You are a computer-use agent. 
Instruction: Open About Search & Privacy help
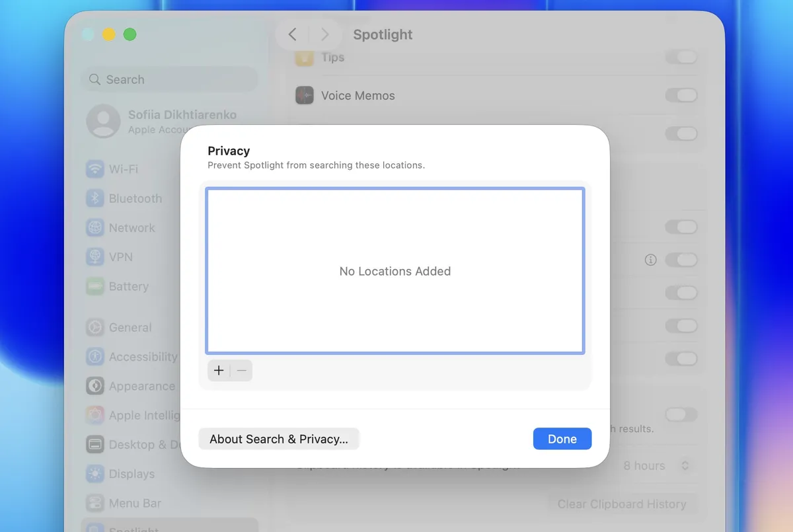pyautogui.click(x=279, y=439)
